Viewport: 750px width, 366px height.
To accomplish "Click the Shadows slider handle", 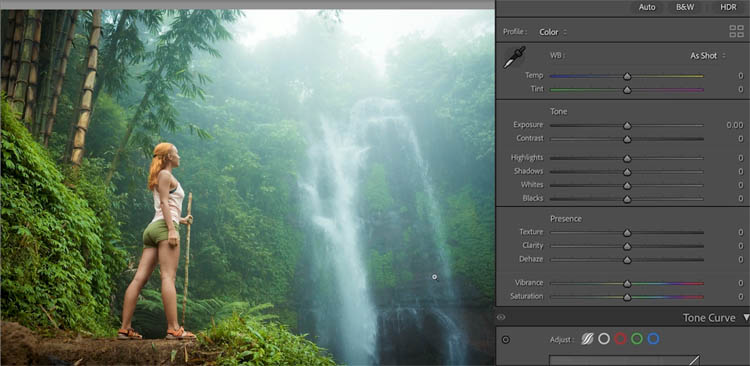I will click(627, 172).
